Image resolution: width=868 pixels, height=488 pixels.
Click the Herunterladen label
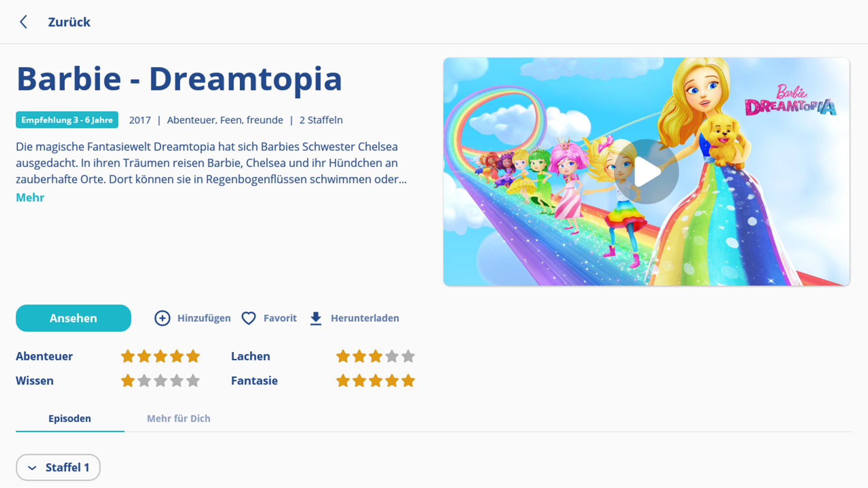(x=365, y=318)
